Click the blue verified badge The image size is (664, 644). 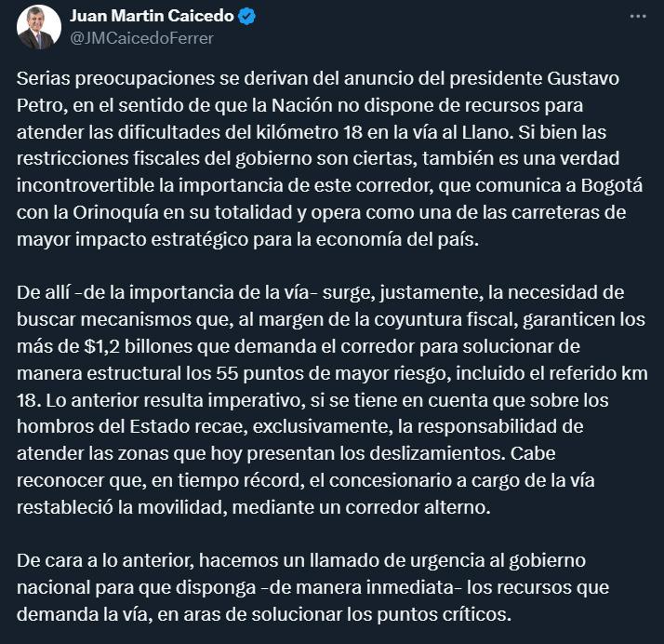click(247, 17)
